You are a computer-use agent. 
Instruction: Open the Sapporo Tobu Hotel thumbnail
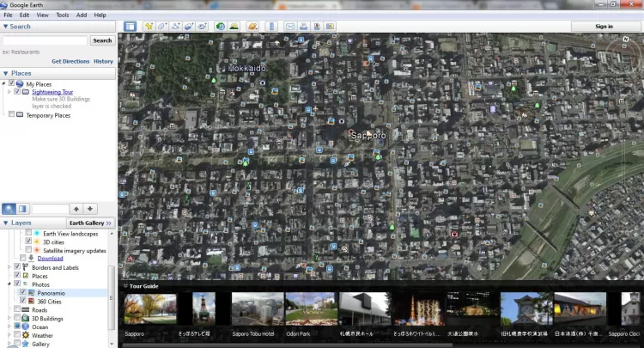pos(258,308)
